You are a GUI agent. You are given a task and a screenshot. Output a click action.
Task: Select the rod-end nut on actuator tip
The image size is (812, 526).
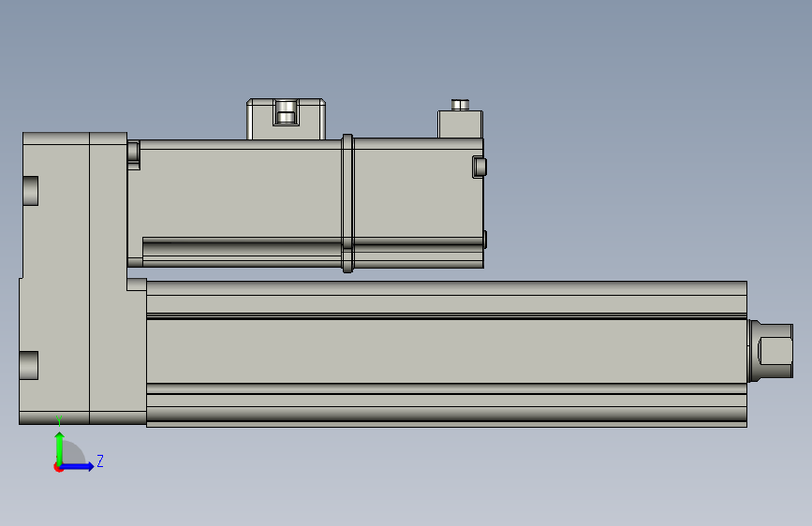[x=771, y=350]
